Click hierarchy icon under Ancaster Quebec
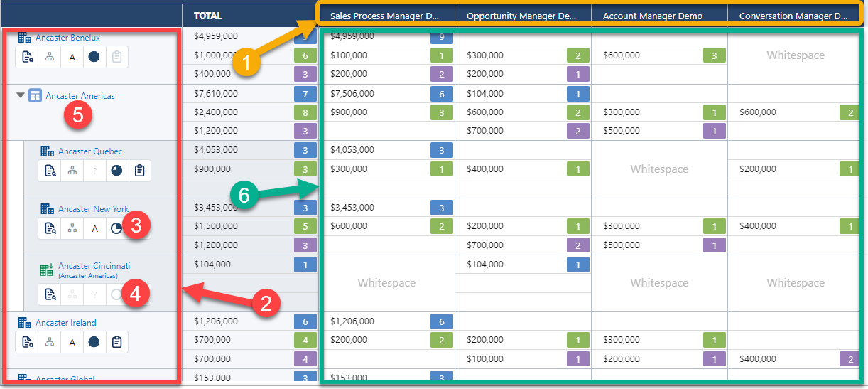Viewport: 868px width, 389px height. coord(72,171)
